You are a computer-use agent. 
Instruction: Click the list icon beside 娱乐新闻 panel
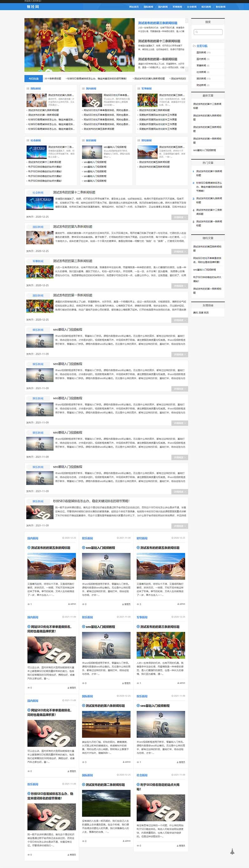click(x=83, y=140)
